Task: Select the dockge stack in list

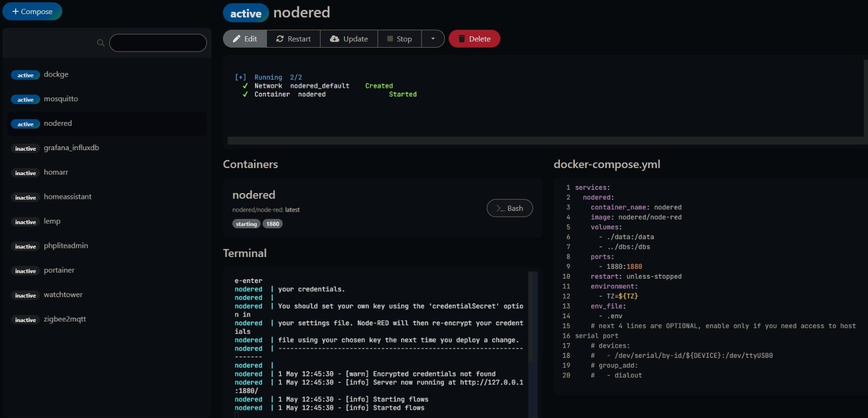Action: pyautogui.click(x=56, y=74)
